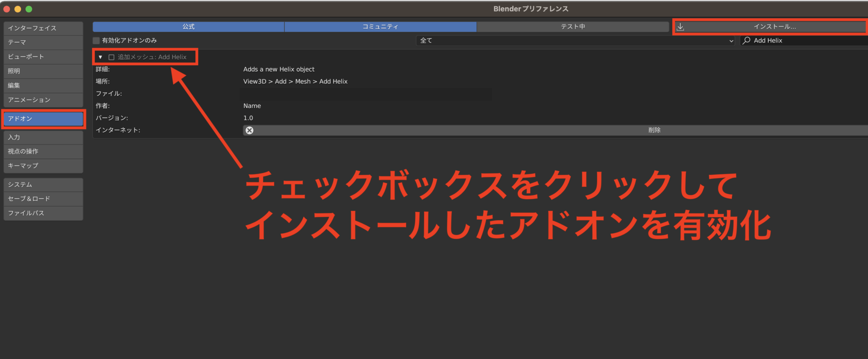Switch to the ビューポート section
The width and height of the screenshot is (868, 359).
tap(43, 57)
